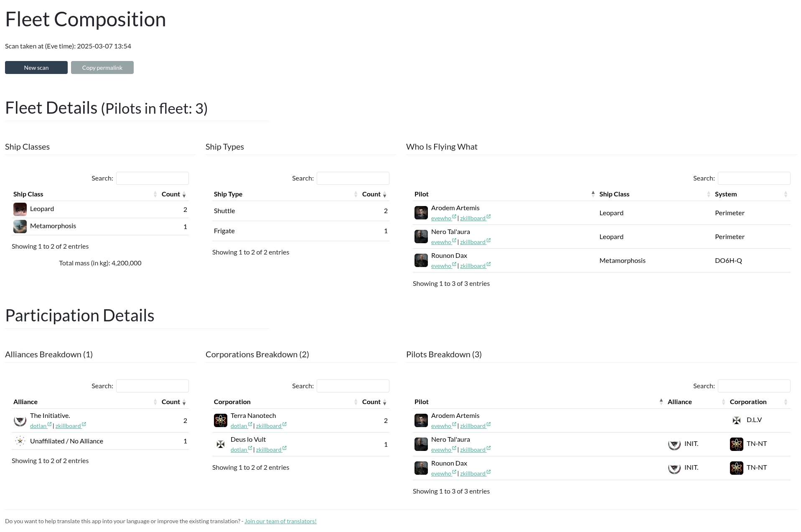Image resolution: width=801 pixels, height=532 pixels.
Task: Click The Initiative alliance logo
Action: tap(20, 420)
